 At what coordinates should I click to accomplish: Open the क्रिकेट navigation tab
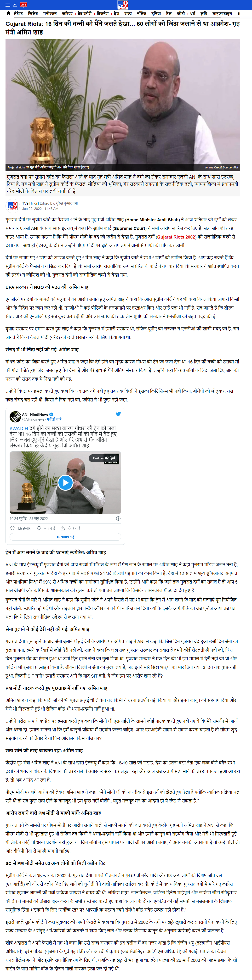pos(33,13)
